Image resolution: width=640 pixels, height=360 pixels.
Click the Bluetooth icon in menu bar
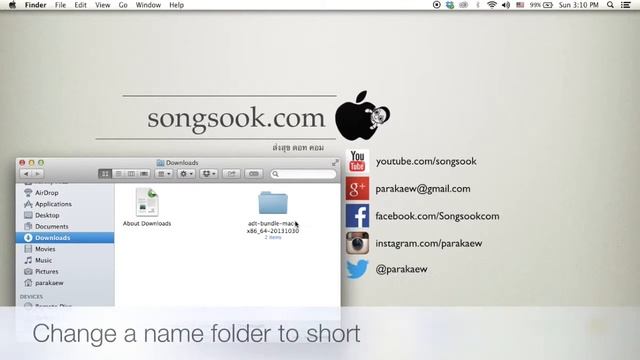click(478, 5)
